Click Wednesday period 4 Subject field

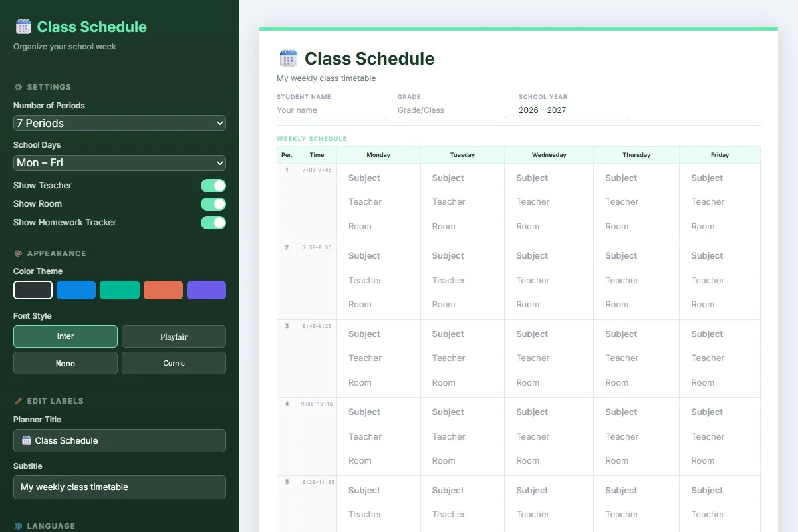[x=549, y=412]
